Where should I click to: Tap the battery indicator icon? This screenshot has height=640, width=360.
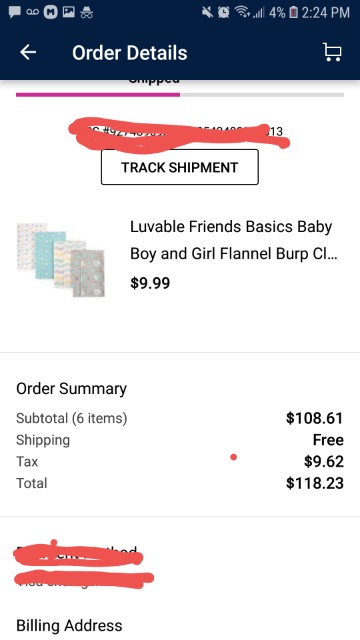pyautogui.click(x=293, y=13)
